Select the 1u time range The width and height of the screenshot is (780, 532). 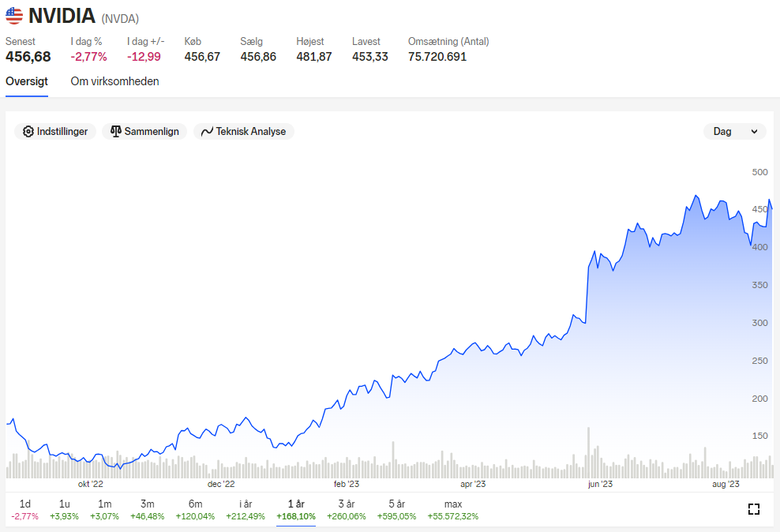click(x=64, y=510)
